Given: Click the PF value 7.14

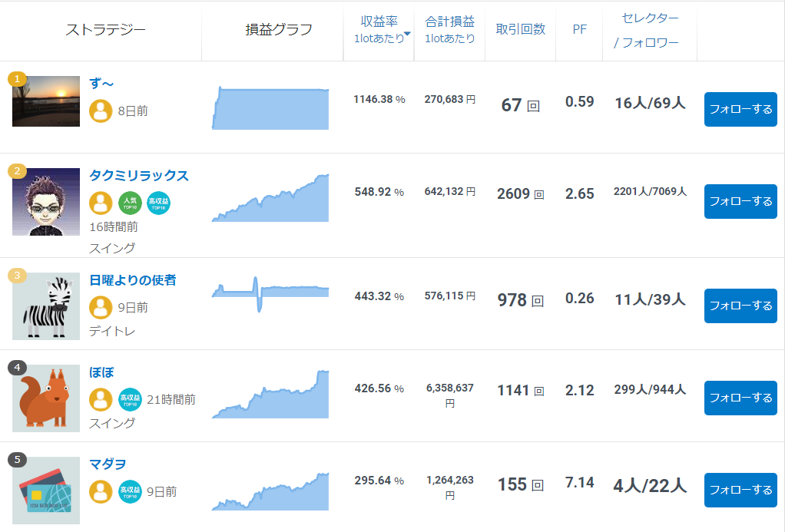Looking at the screenshot, I should click(579, 482).
